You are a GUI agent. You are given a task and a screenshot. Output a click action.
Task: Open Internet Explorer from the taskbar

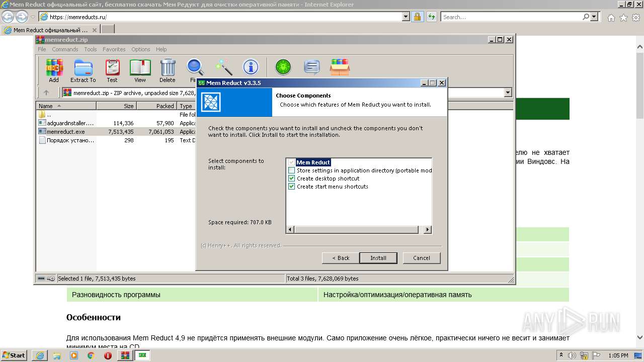coord(40,355)
